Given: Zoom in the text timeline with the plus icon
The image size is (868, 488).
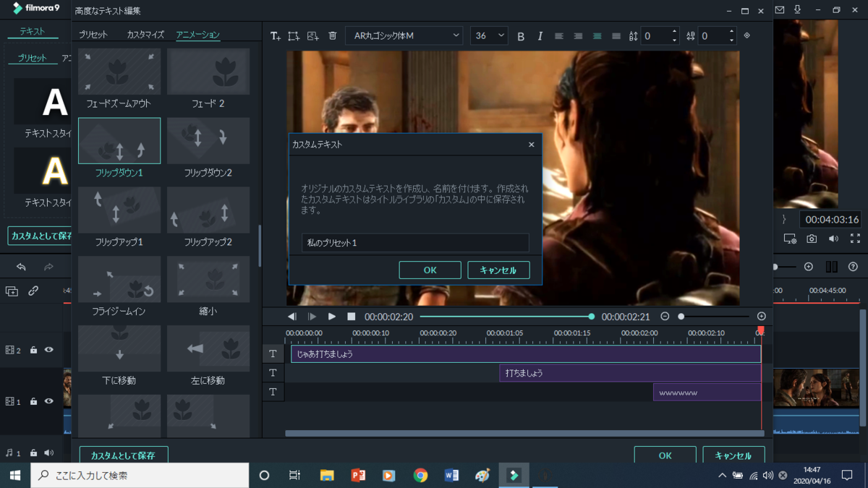Looking at the screenshot, I should click(761, 317).
